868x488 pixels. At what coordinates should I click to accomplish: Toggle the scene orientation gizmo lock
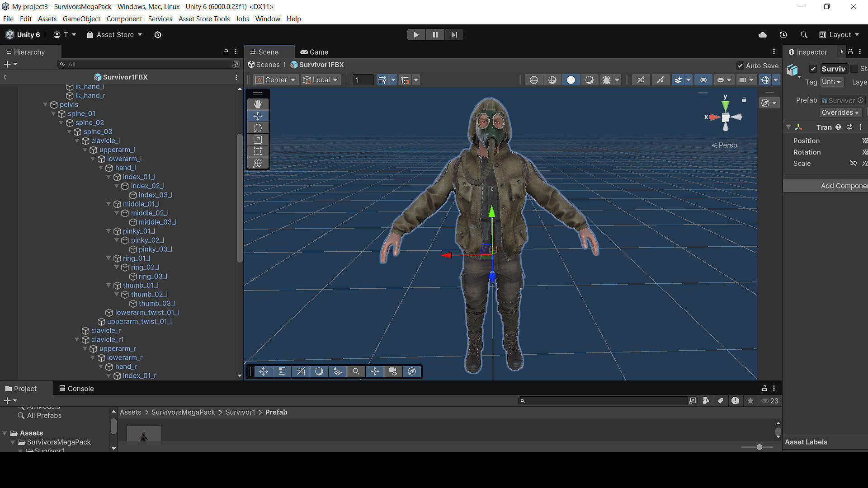(x=744, y=99)
